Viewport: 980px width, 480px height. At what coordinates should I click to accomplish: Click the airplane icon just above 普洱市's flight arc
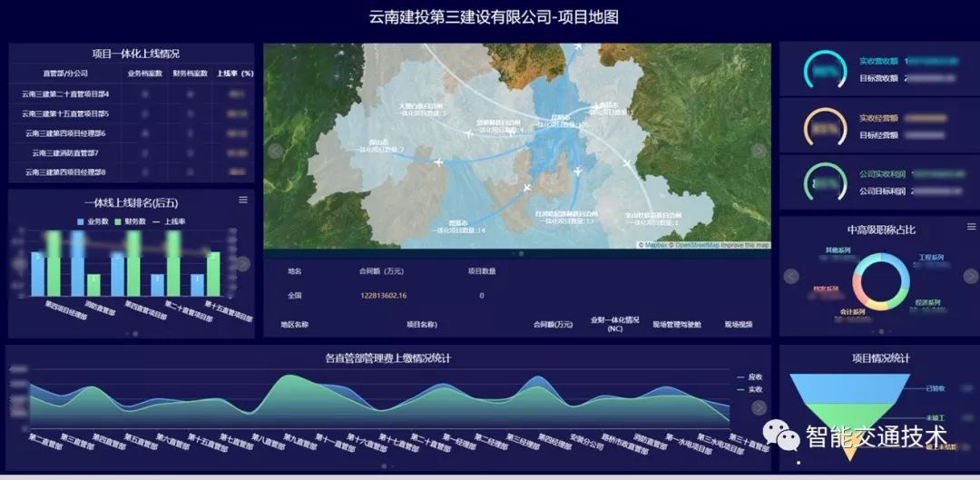527,187
